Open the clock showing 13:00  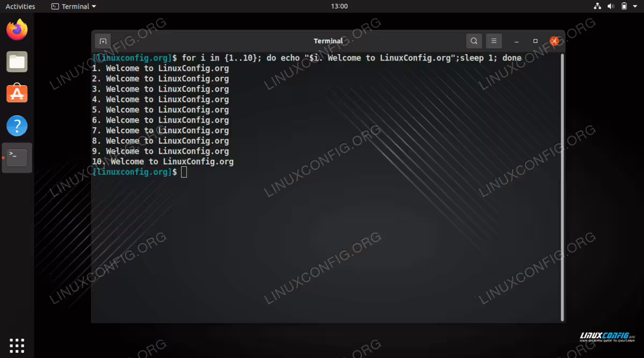(339, 6)
